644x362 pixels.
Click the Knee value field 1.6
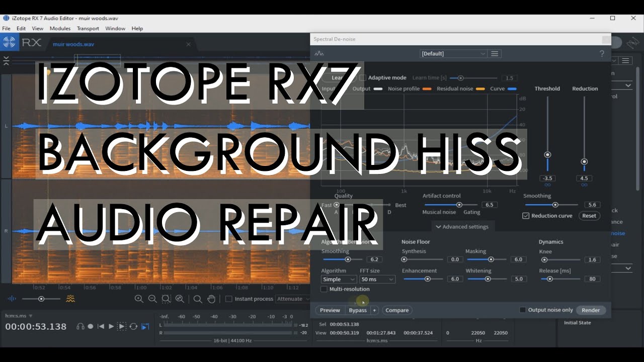coord(592,259)
